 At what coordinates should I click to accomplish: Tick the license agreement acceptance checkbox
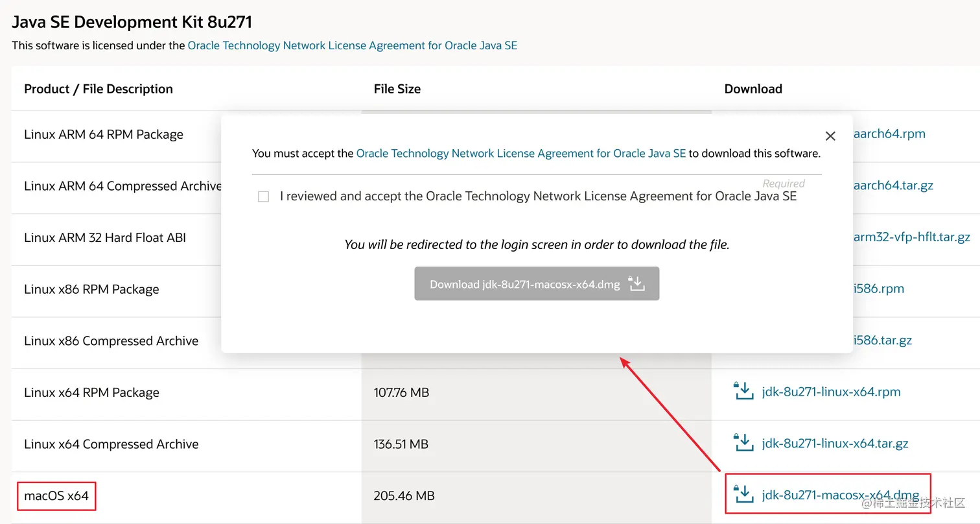pyautogui.click(x=263, y=196)
